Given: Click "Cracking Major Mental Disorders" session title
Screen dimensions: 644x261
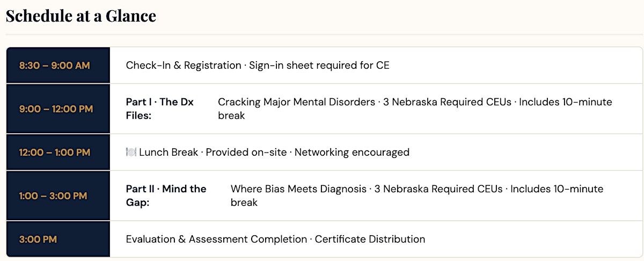Looking at the screenshot, I should click(x=296, y=102).
